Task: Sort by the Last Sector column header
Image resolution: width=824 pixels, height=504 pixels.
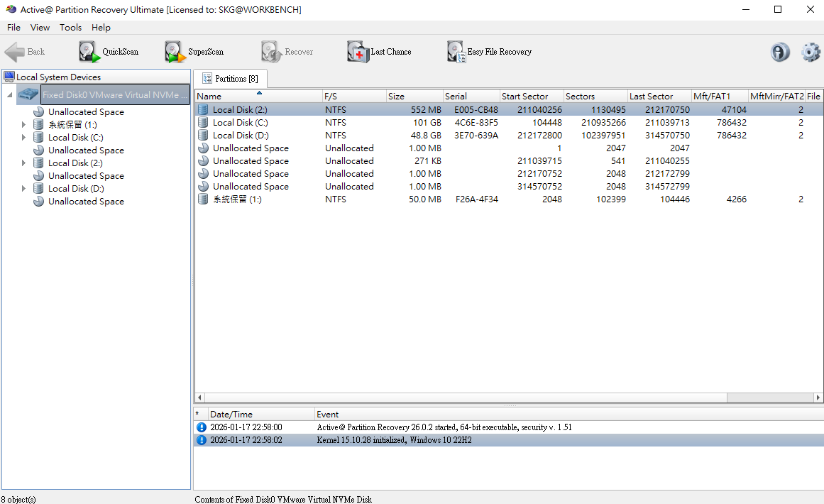Action: pyautogui.click(x=659, y=96)
